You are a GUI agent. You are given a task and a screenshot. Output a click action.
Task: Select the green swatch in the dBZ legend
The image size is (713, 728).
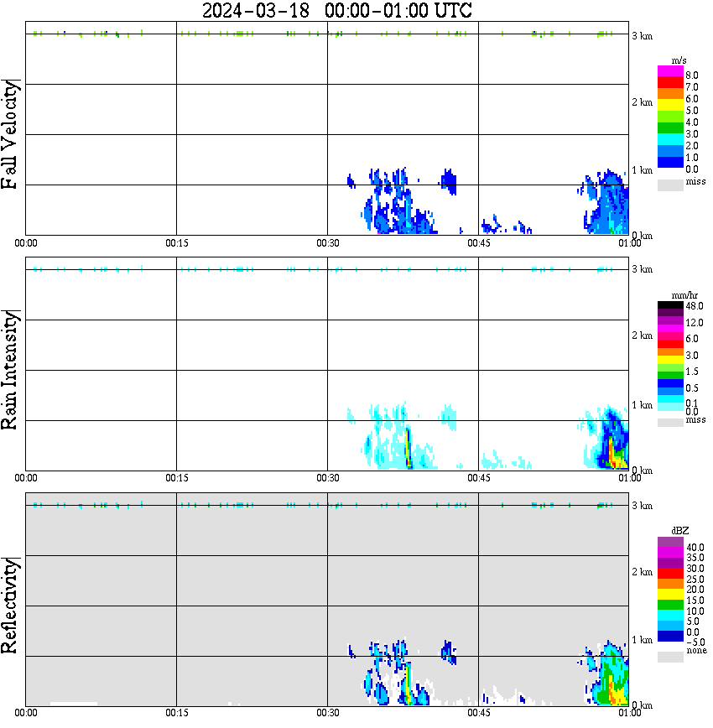[671, 605]
